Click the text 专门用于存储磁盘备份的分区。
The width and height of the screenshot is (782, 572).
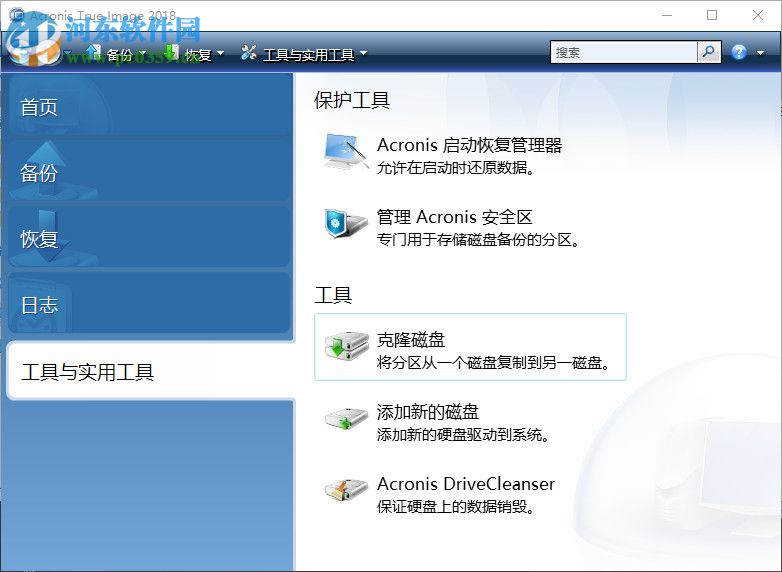[x=478, y=240]
